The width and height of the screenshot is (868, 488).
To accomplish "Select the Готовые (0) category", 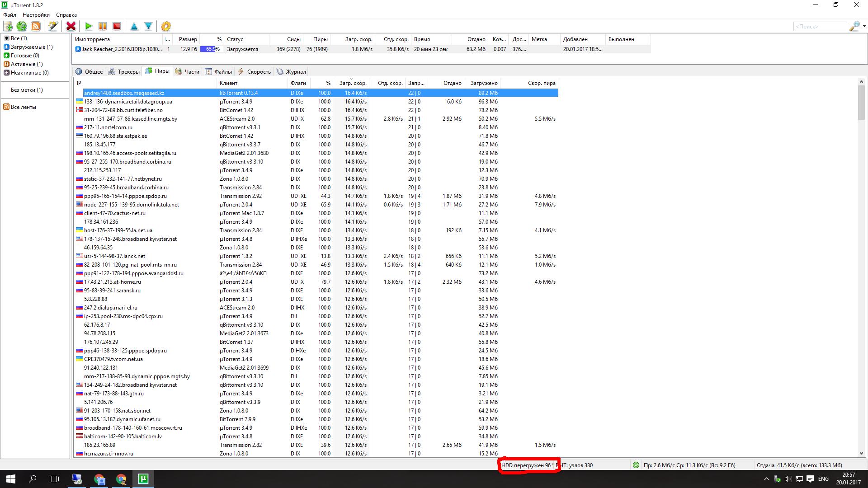I will tap(24, 56).
